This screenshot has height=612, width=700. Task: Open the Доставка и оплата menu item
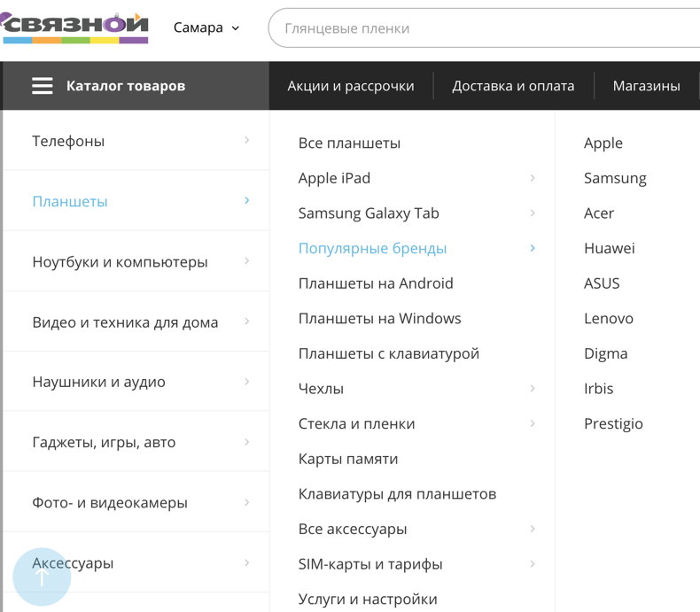513,86
